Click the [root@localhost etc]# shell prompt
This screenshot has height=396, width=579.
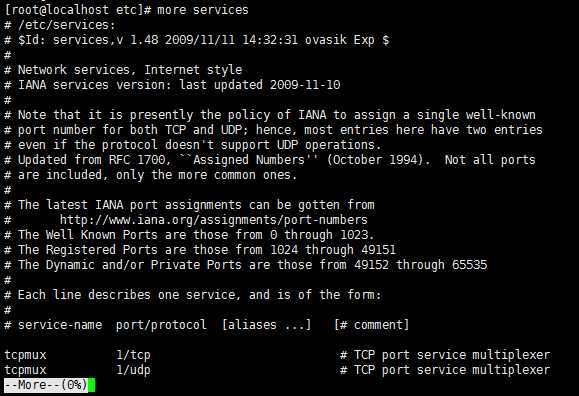click(78, 10)
